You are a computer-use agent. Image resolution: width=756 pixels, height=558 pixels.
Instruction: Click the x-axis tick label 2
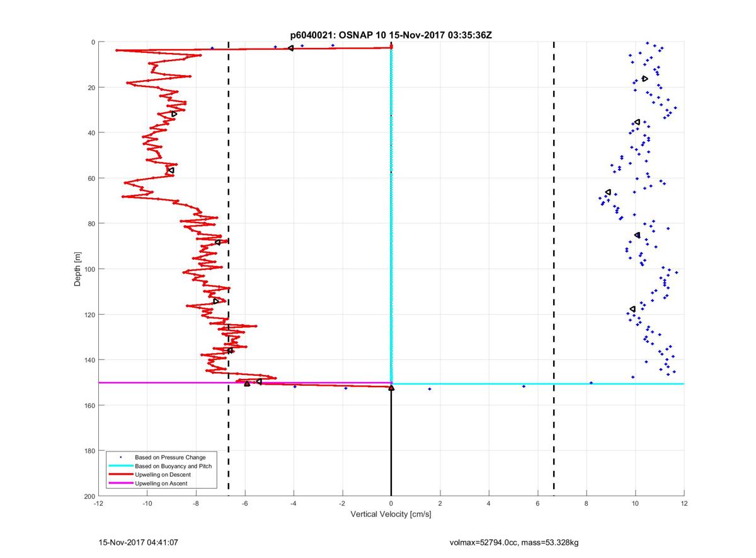(440, 504)
